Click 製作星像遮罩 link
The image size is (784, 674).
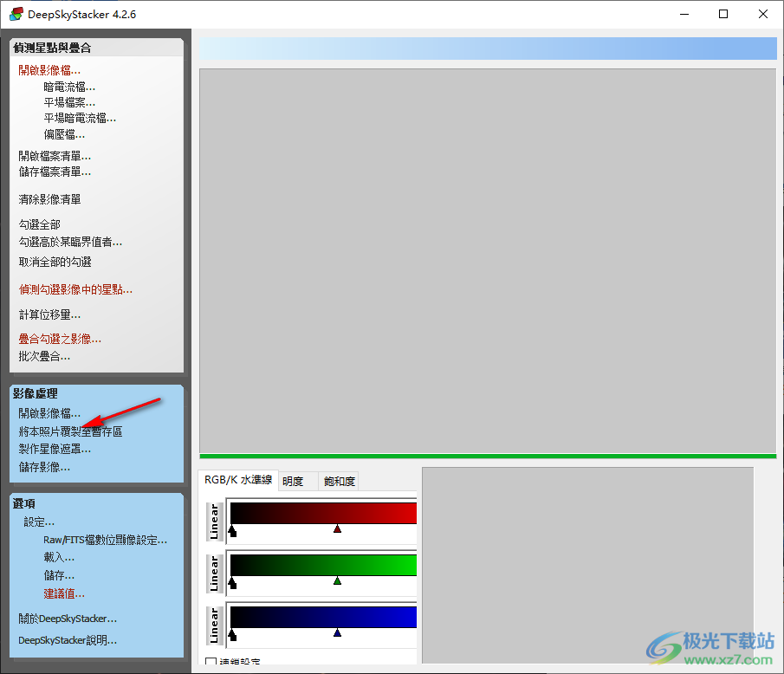click(x=55, y=449)
